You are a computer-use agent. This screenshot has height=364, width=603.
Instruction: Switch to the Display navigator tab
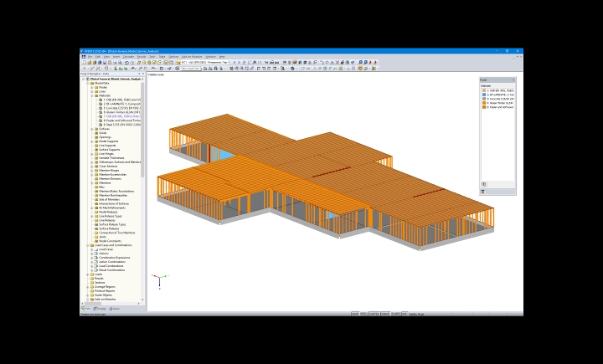pos(100,308)
